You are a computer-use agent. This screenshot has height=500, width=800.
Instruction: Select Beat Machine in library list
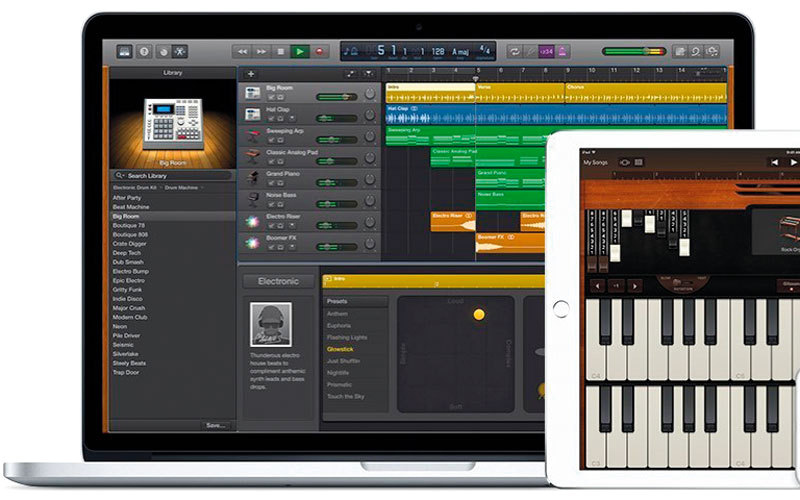click(128, 207)
